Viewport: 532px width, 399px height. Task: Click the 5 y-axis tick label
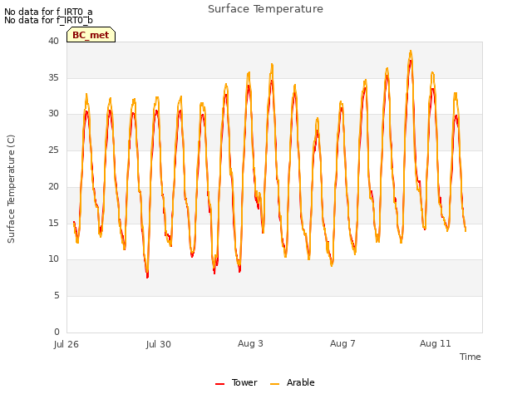click(57, 296)
